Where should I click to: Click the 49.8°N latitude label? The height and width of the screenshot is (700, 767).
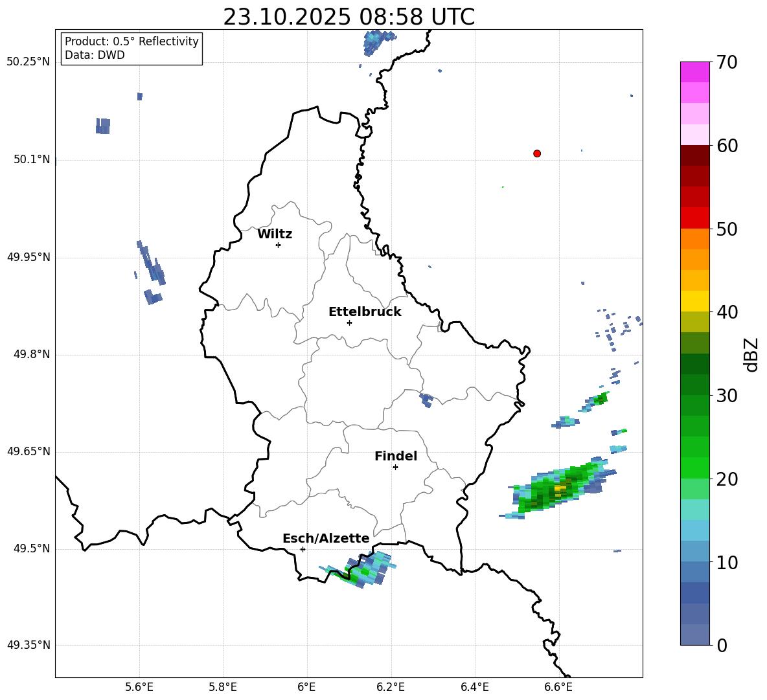tap(32, 354)
